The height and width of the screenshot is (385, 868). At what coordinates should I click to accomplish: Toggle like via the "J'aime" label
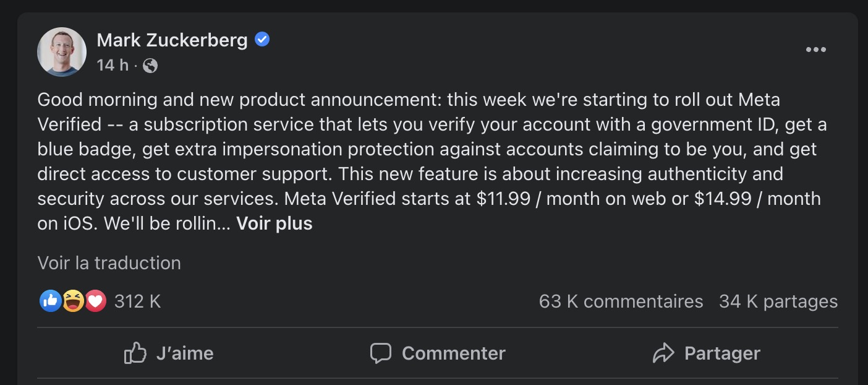pos(185,353)
